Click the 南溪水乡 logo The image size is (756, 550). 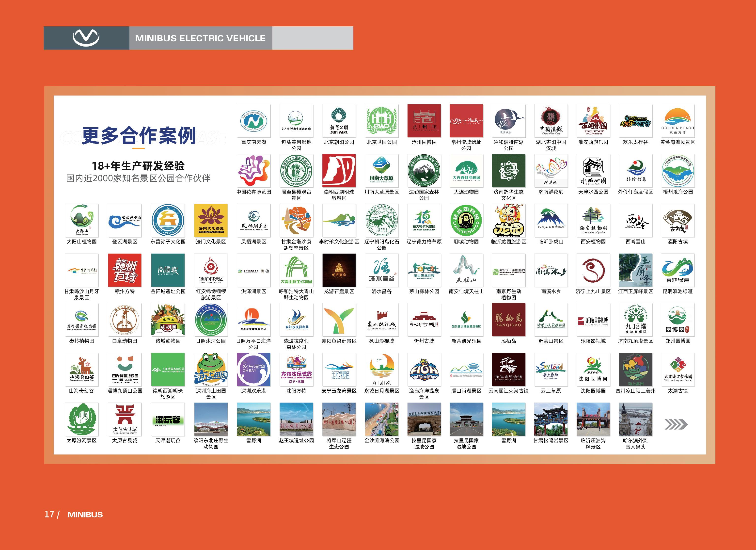pyautogui.click(x=551, y=270)
